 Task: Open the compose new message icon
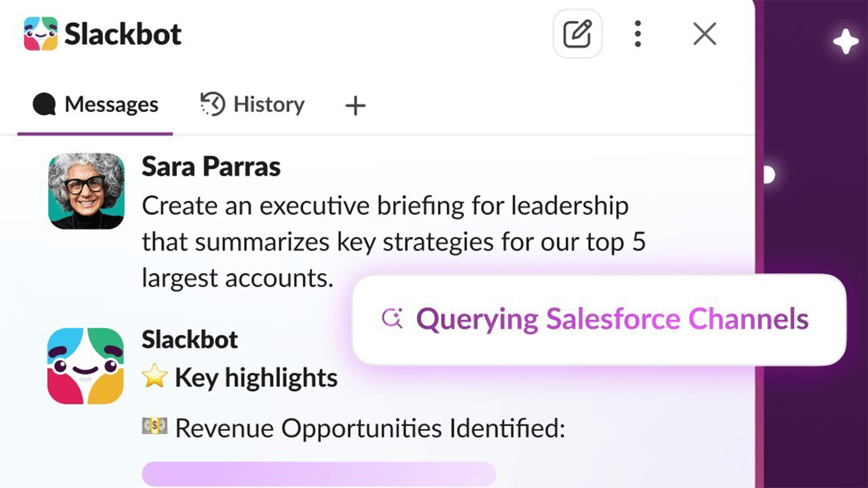point(577,33)
